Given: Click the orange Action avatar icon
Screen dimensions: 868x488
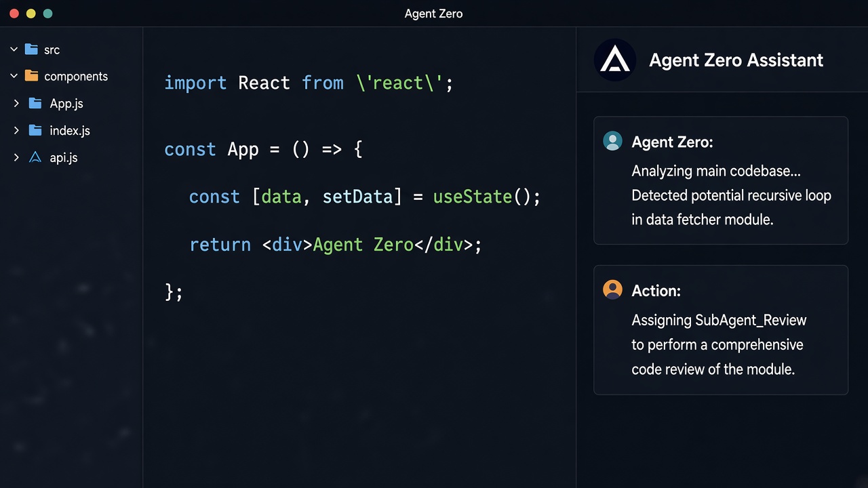Looking at the screenshot, I should click(x=612, y=290).
